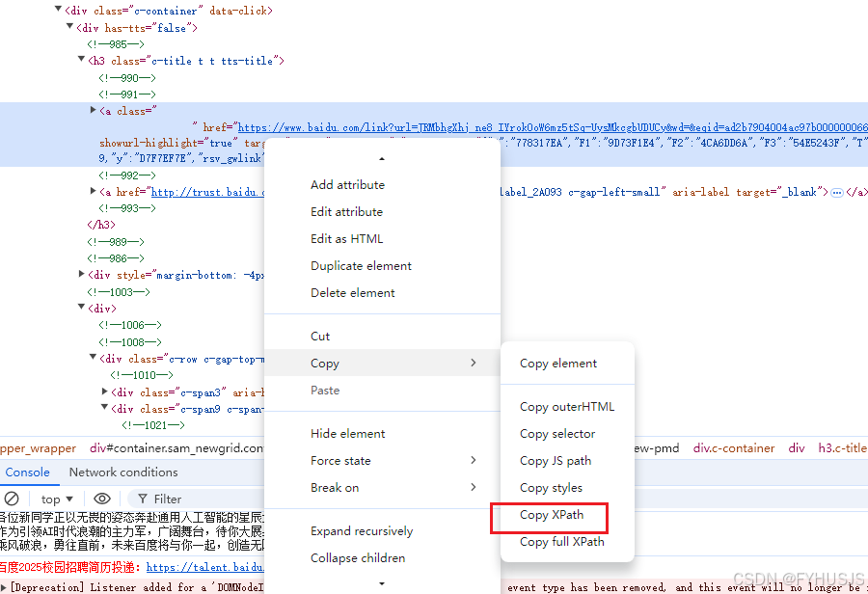Open the talent.baidu console link
This screenshot has width=868, height=594.
point(204,567)
